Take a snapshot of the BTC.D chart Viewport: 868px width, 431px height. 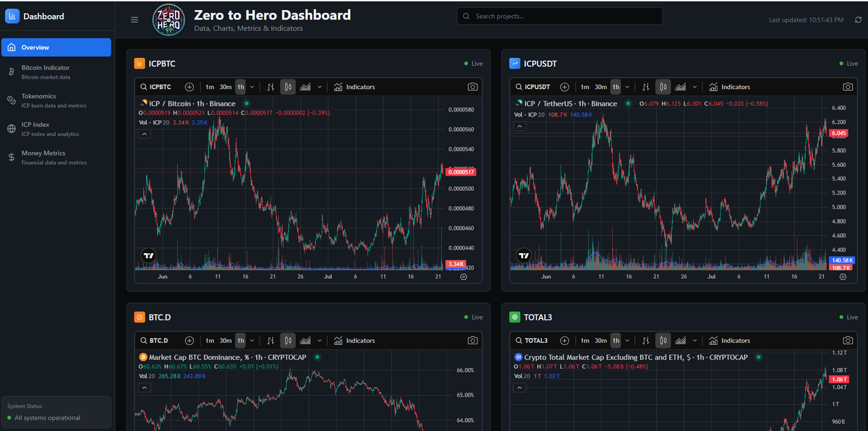pos(472,341)
